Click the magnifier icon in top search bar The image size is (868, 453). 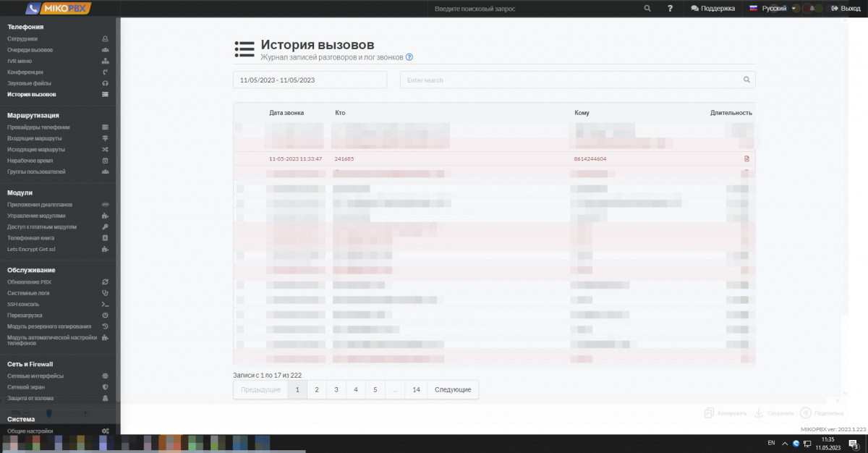(x=647, y=9)
